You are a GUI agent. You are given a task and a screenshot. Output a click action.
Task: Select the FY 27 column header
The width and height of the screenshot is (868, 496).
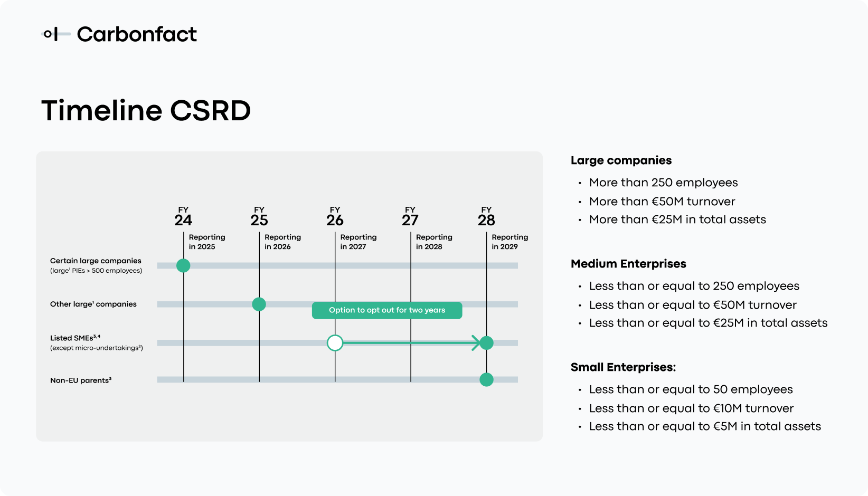pyautogui.click(x=411, y=215)
